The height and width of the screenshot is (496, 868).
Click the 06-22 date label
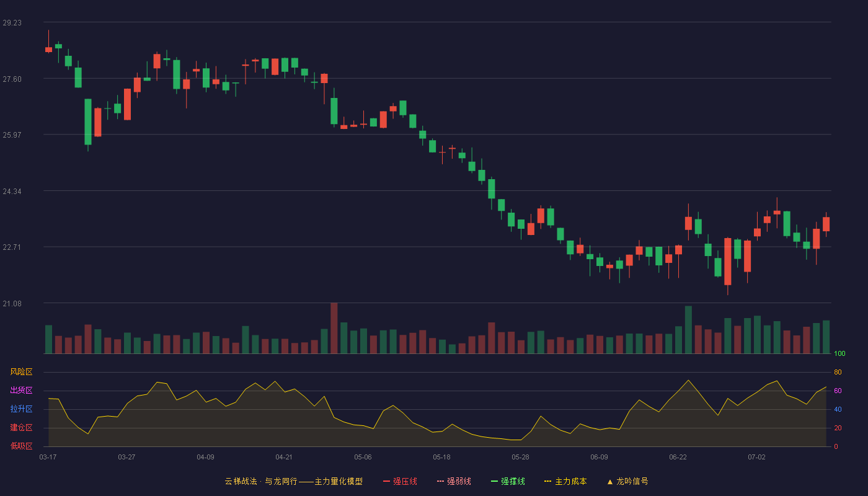(678, 457)
